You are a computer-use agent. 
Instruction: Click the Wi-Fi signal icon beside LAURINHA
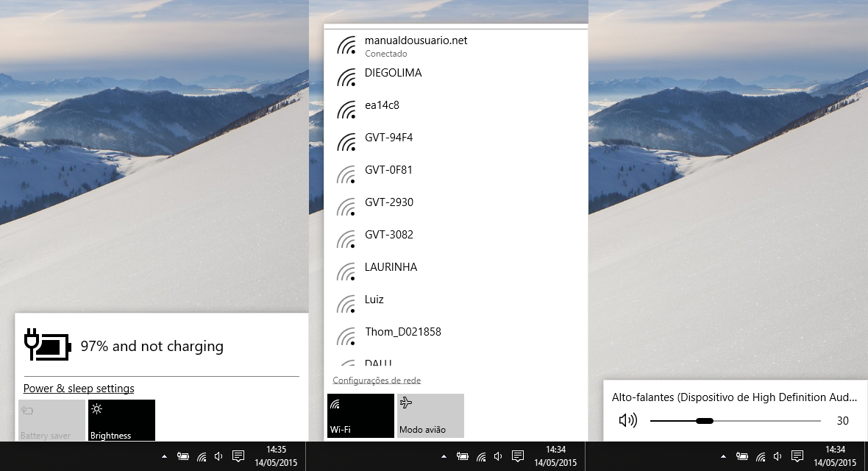346,272
